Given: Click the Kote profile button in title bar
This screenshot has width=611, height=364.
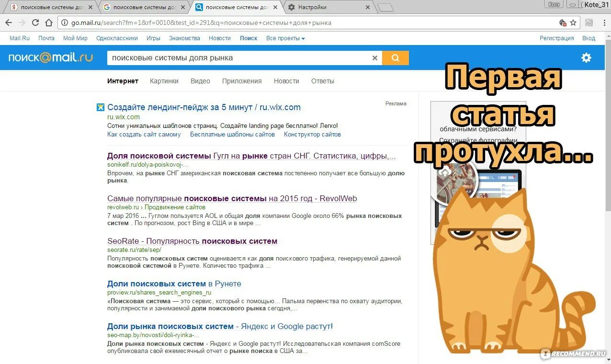Looking at the screenshot, I should (554, 4).
